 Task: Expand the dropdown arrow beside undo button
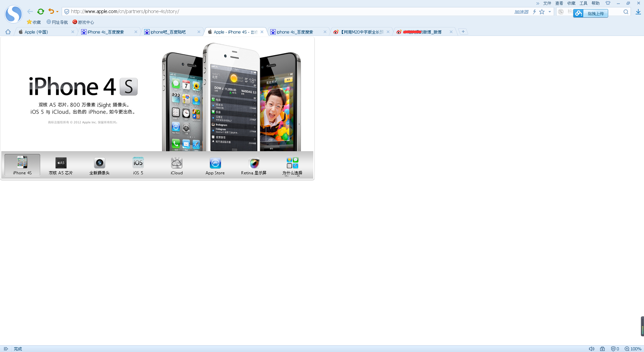point(57,12)
